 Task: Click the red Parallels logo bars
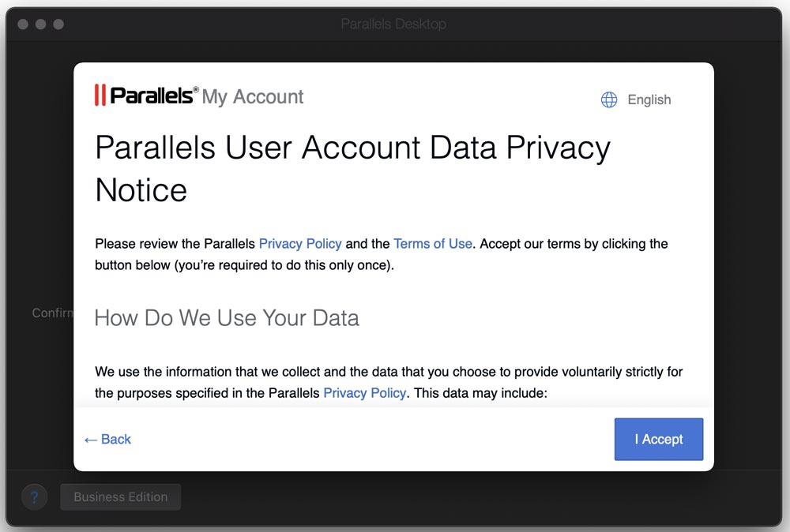[x=100, y=96]
